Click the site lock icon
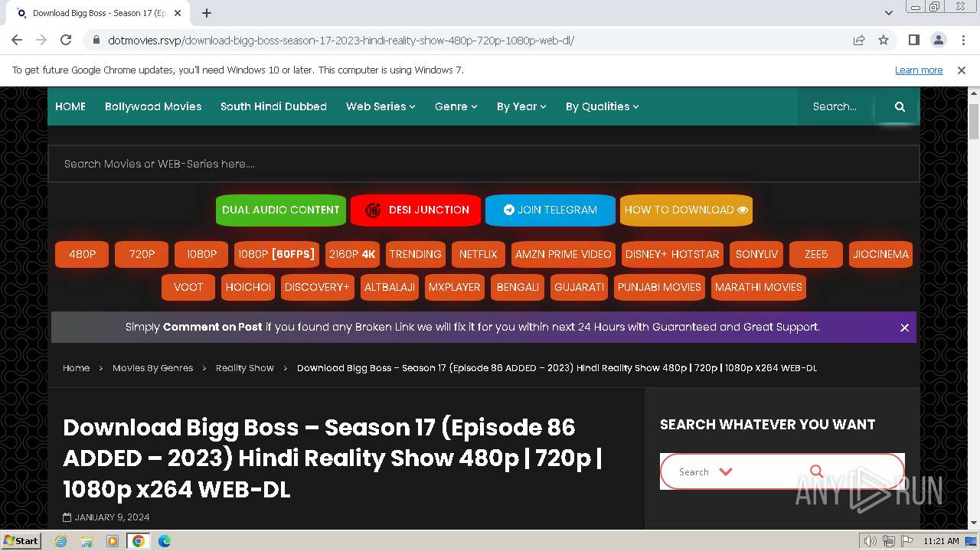This screenshot has height=551, width=980. [x=96, y=41]
